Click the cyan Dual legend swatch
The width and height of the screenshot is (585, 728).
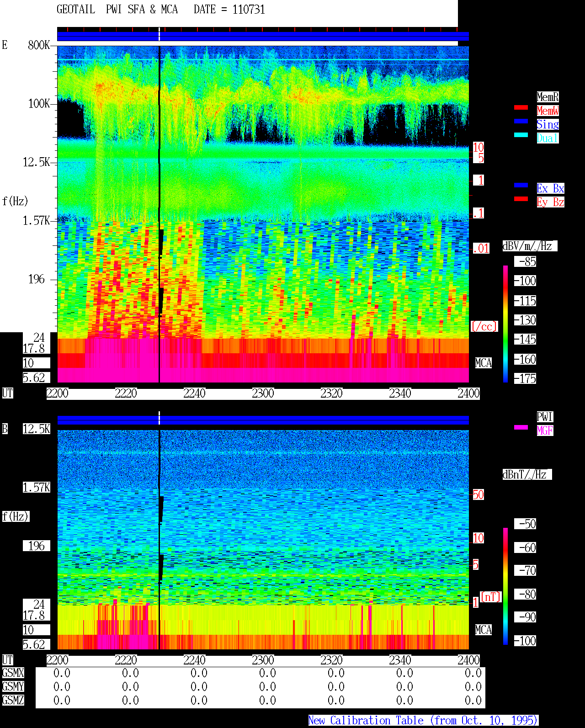click(x=521, y=135)
